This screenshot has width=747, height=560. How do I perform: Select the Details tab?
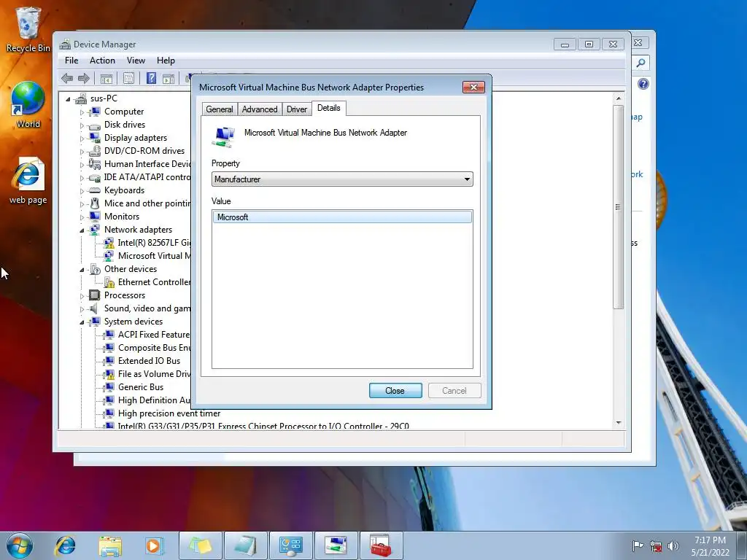coord(329,108)
